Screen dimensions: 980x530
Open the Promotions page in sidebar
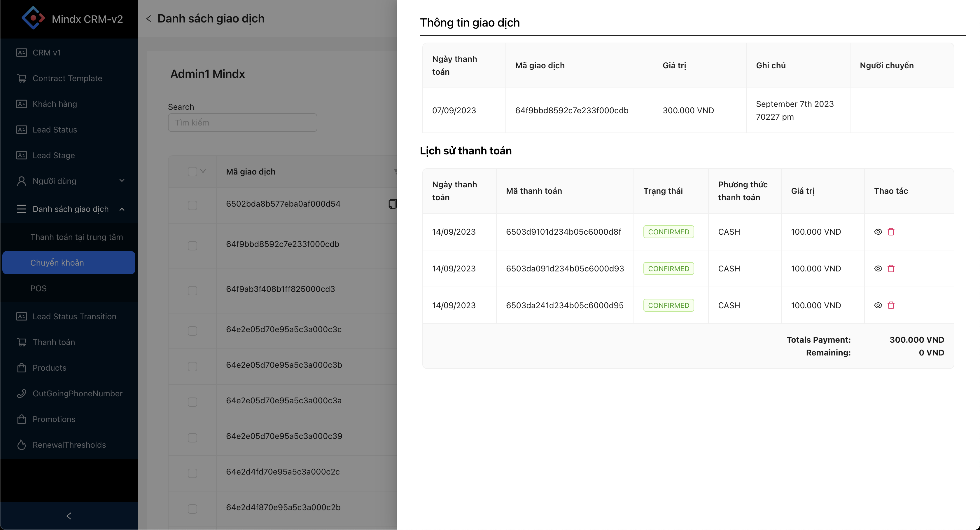[x=54, y=419]
